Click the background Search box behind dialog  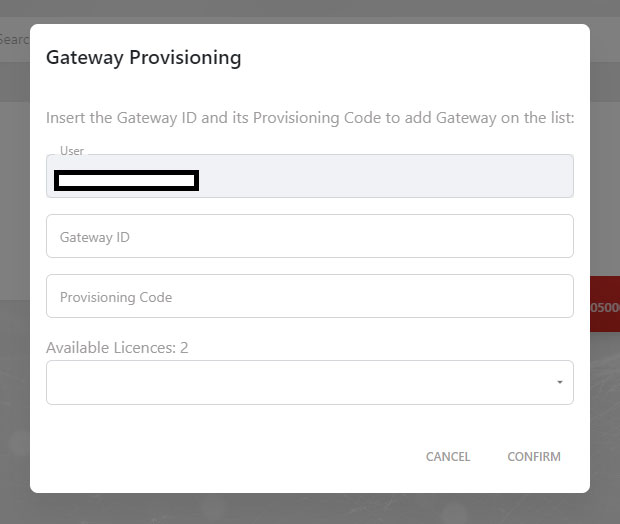[14, 39]
